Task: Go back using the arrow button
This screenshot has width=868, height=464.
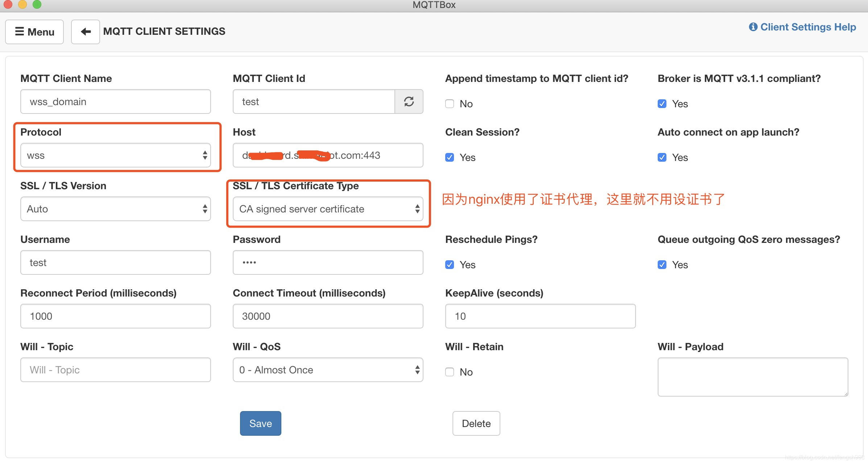Action: pyautogui.click(x=86, y=32)
